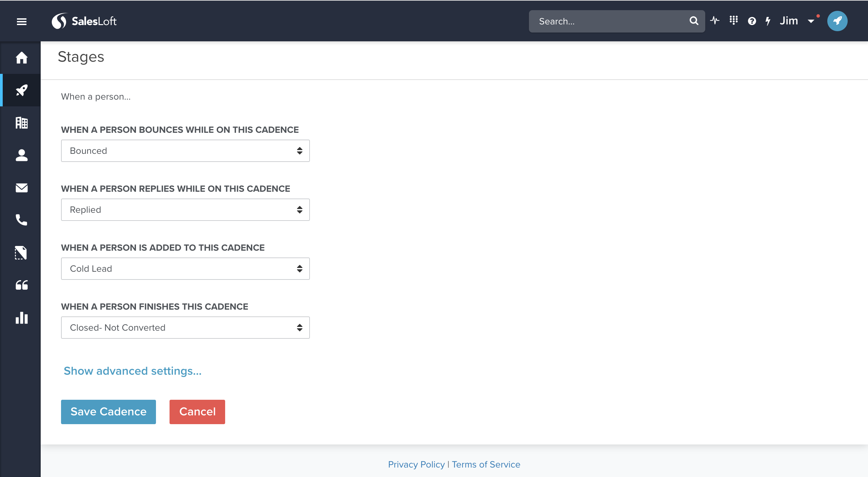Open Cadences rocket icon in sidebar
Image resolution: width=868 pixels, height=477 pixels.
click(x=22, y=90)
